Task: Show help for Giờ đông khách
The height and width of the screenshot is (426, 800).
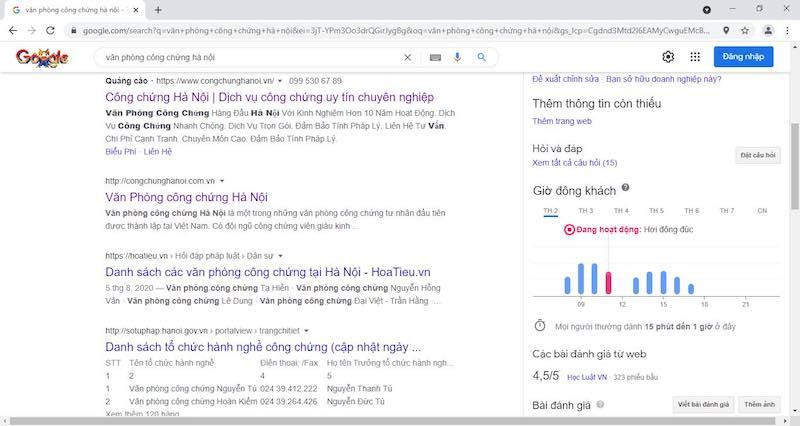Action: (626, 188)
